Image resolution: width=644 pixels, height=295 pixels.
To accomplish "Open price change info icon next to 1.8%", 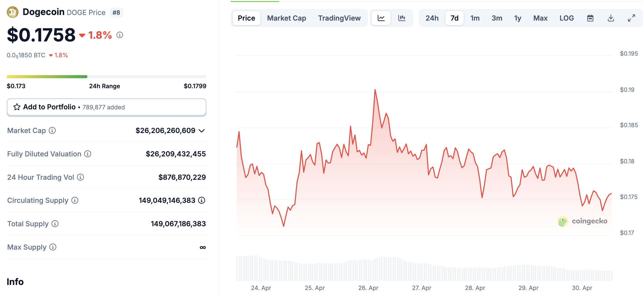I will coord(120,35).
